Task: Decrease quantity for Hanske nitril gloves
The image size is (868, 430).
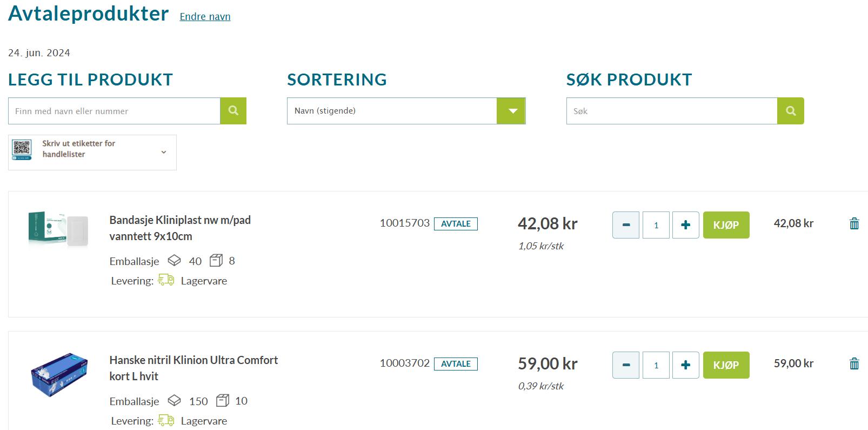Action: click(626, 365)
